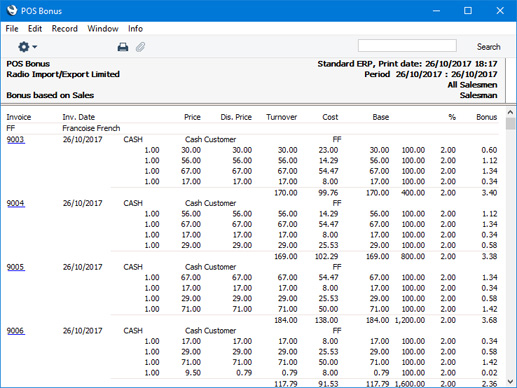Screen dimensions: 517x388
Task: Open invoice 9004 link
Action: (16, 203)
